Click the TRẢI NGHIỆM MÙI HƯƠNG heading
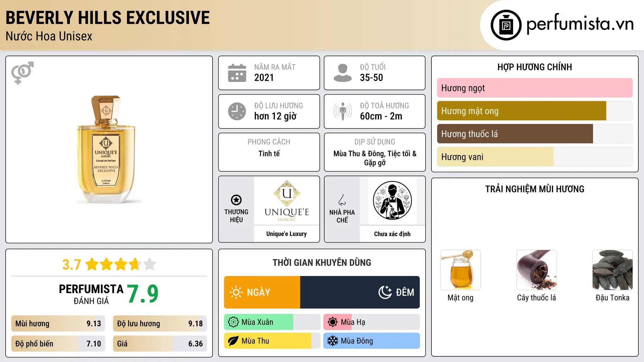Screen dimensions: 644x362 535,189
